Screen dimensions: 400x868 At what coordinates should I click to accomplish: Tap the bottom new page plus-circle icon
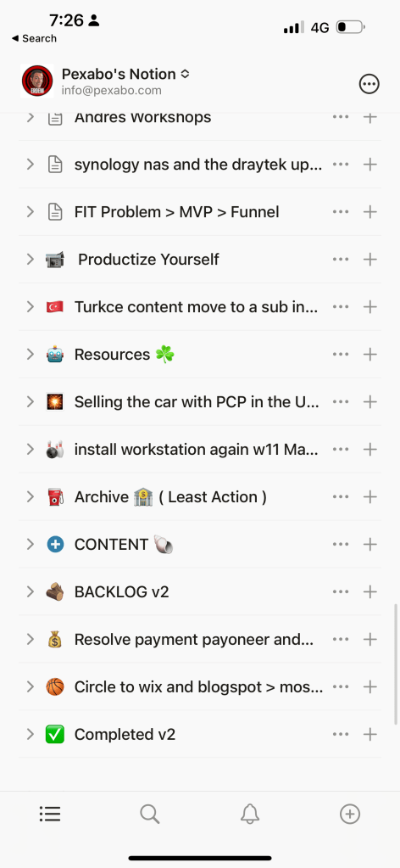click(350, 814)
